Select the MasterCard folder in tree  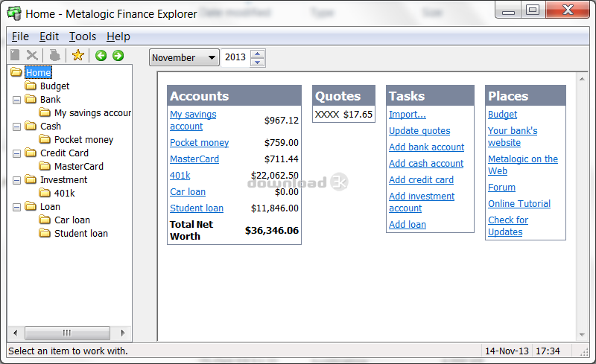[78, 167]
